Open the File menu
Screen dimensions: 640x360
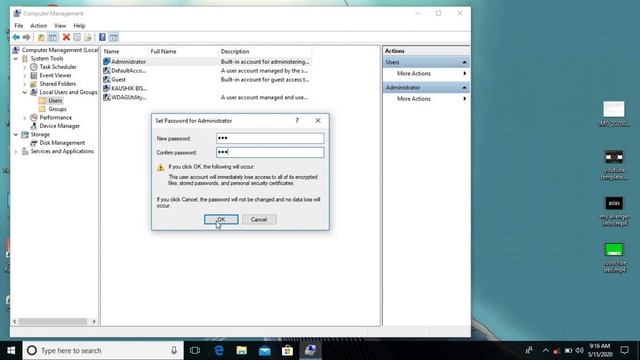19,26
